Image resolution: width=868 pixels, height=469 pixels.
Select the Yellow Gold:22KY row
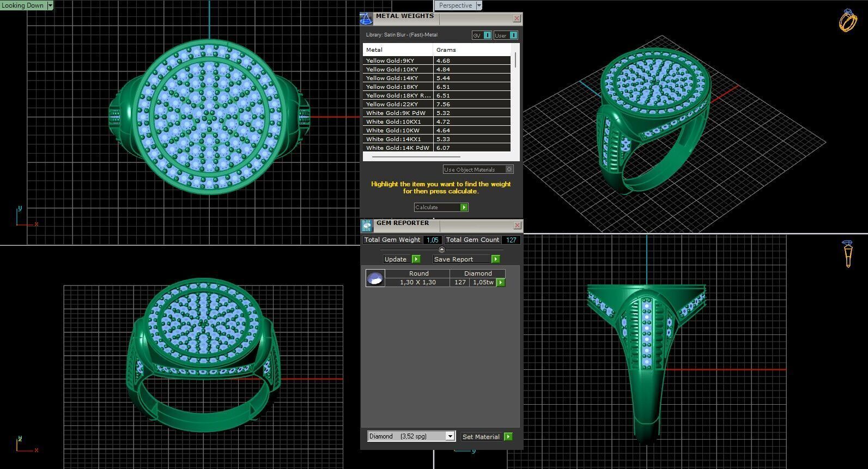[x=436, y=104]
